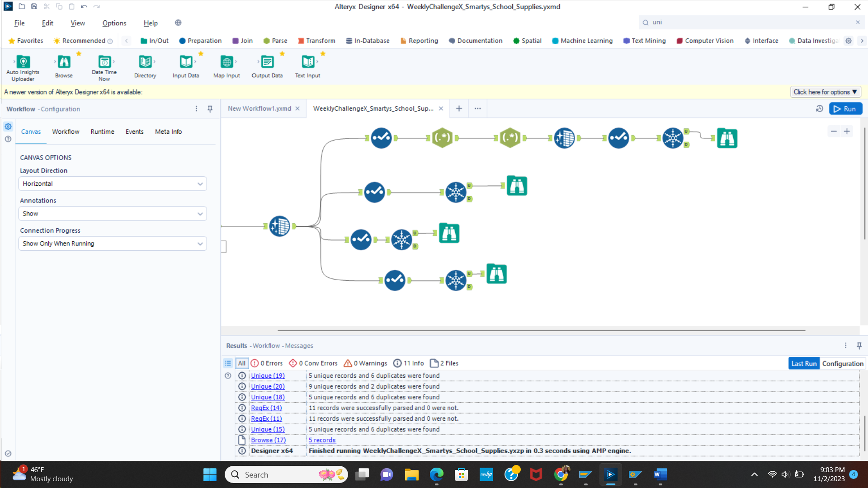
Task: Pin the Results panel
Action: tap(859, 346)
